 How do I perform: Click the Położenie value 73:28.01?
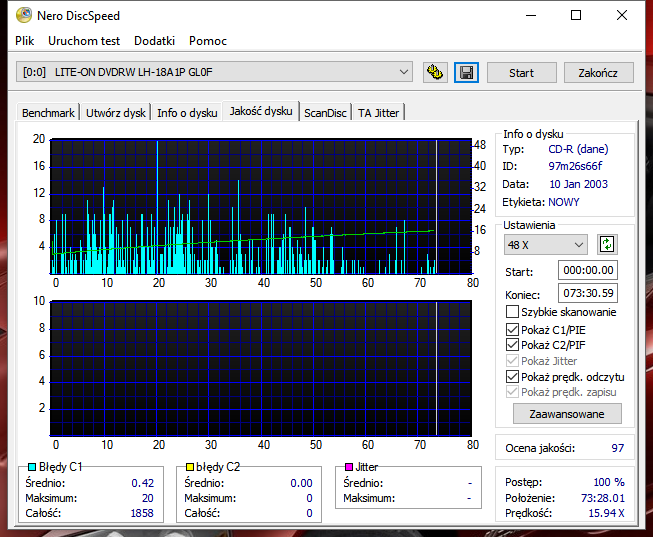603,498
